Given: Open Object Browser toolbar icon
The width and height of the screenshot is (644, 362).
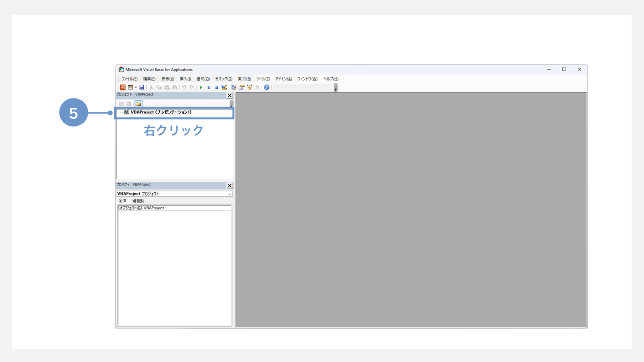Looking at the screenshot, I should point(249,87).
